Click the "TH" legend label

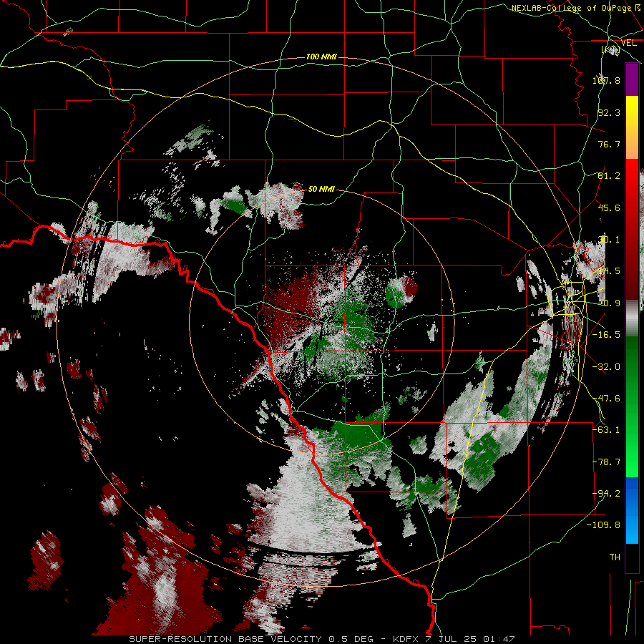[x=615, y=557]
